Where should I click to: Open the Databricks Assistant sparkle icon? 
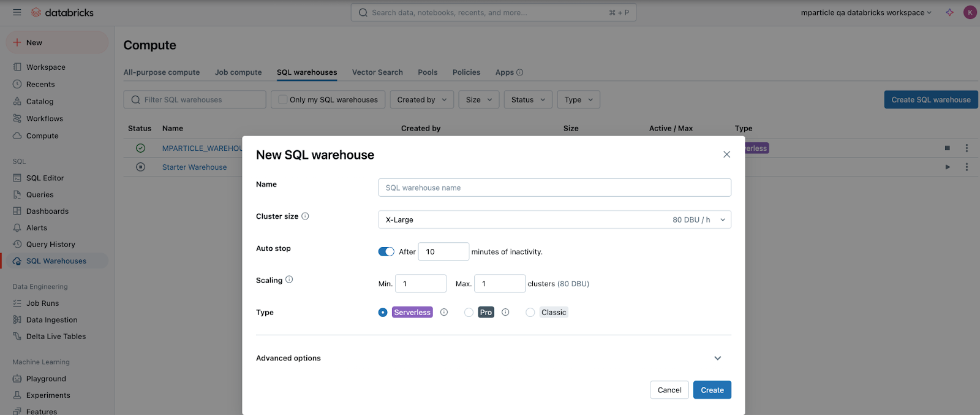tap(949, 12)
